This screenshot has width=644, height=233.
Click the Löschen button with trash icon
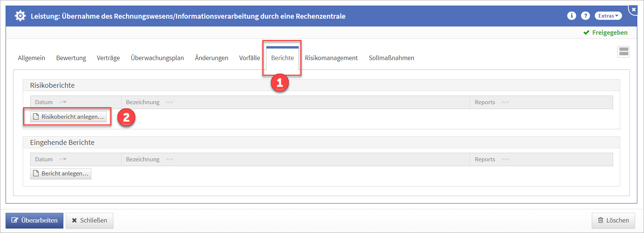[613, 220]
